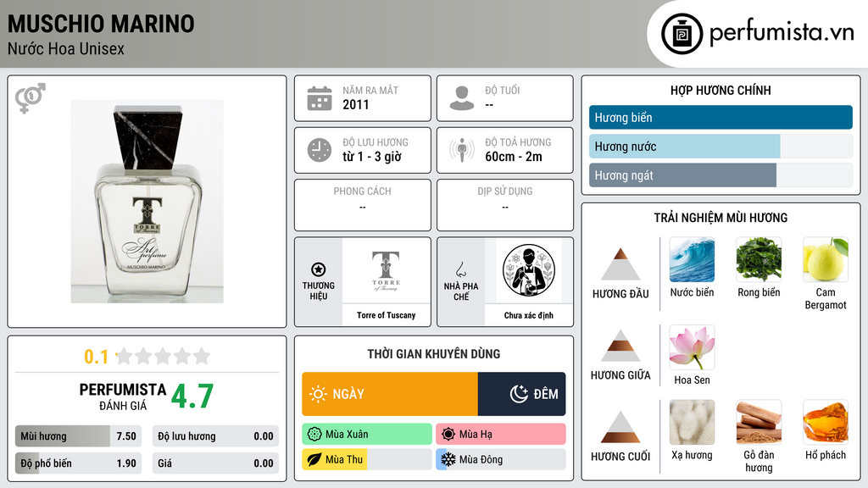
Task: Click the Chưa xác định perfumer label
Action: coord(529,315)
